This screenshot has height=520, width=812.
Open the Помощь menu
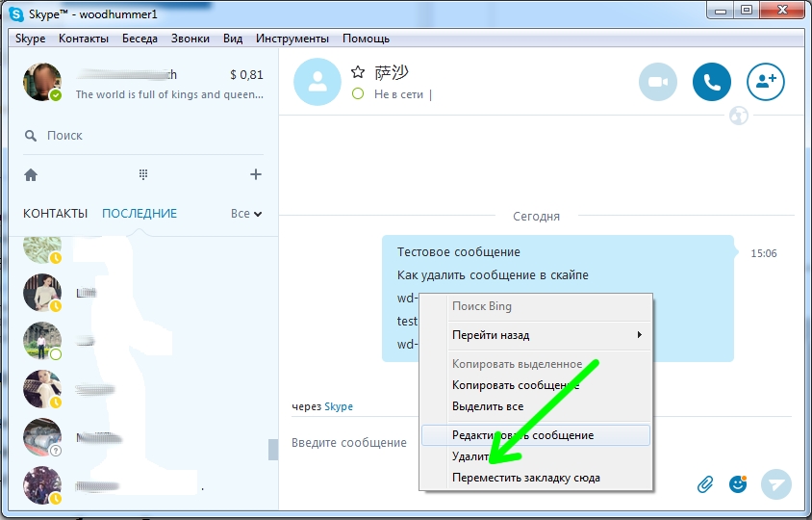[366, 39]
